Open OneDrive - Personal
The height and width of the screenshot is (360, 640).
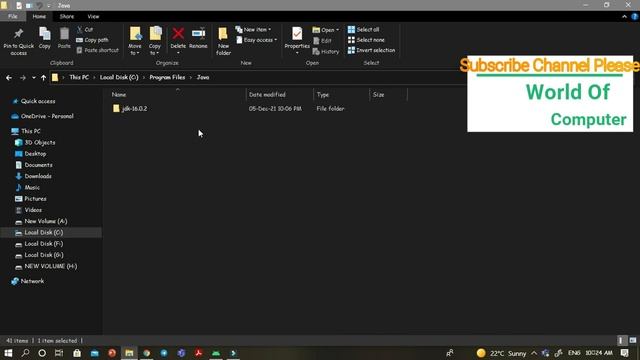point(42,116)
